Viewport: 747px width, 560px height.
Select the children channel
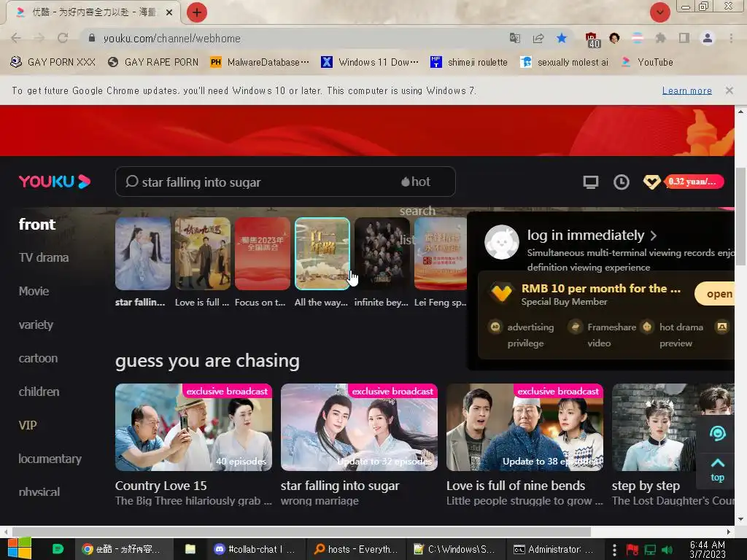pos(39,392)
